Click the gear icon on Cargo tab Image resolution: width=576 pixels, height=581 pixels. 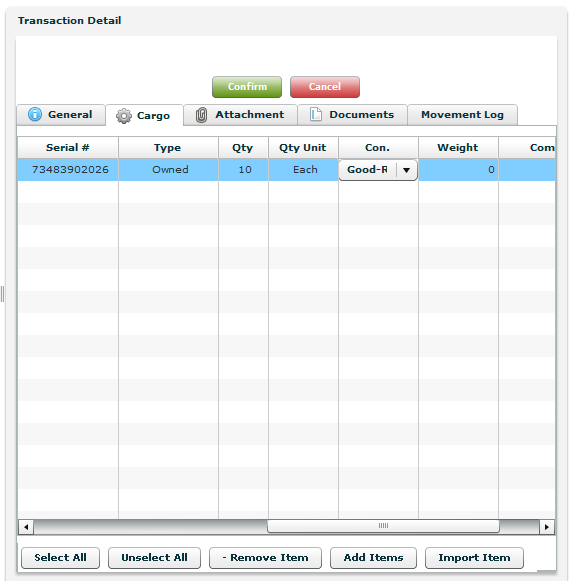click(x=124, y=116)
